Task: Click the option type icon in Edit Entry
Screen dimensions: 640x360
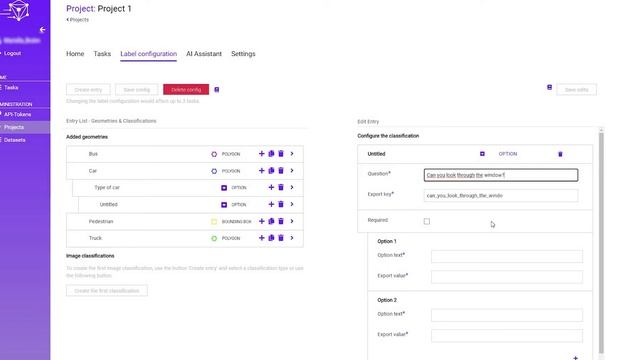Action: click(482, 154)
